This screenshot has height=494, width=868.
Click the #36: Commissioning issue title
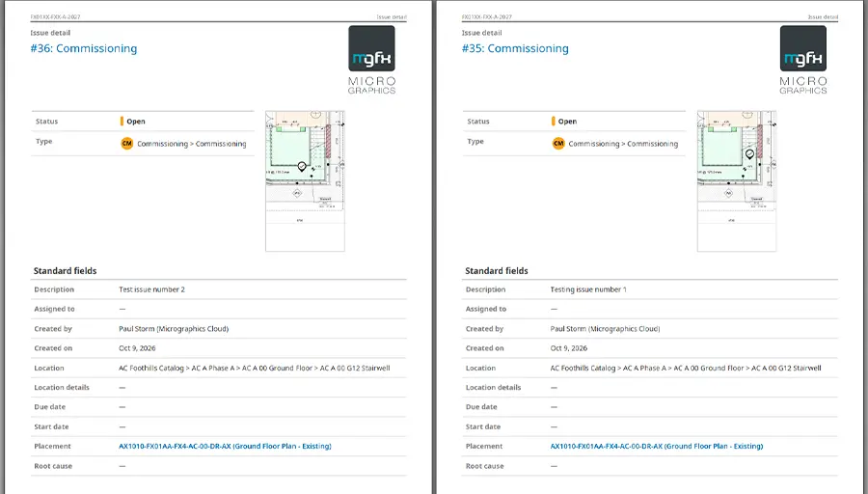[x=84, y=49]
